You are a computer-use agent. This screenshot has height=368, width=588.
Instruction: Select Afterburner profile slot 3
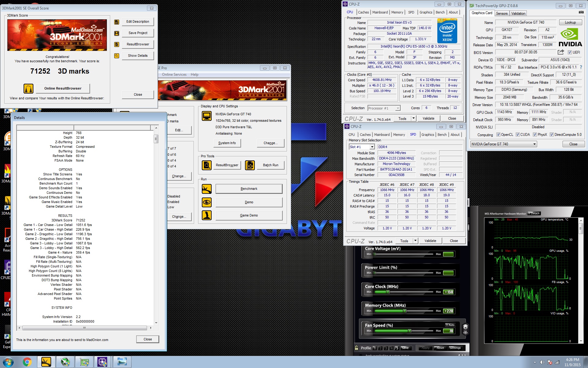386,348
